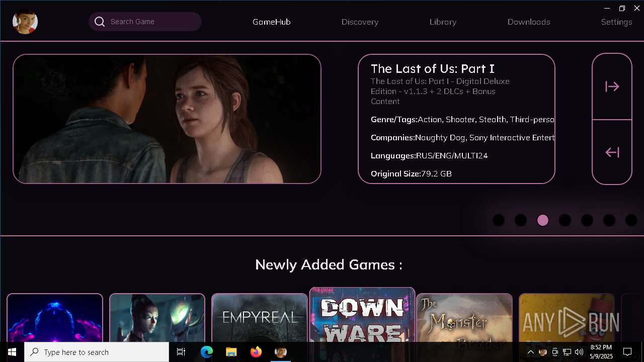Open the volume speaker tray icon

point(579,352)
